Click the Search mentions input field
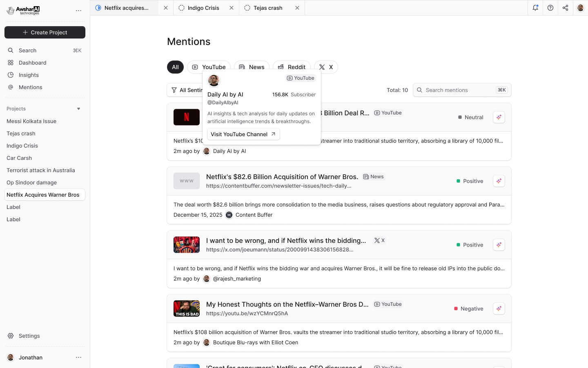588x368 pixels. pos(462,90)
